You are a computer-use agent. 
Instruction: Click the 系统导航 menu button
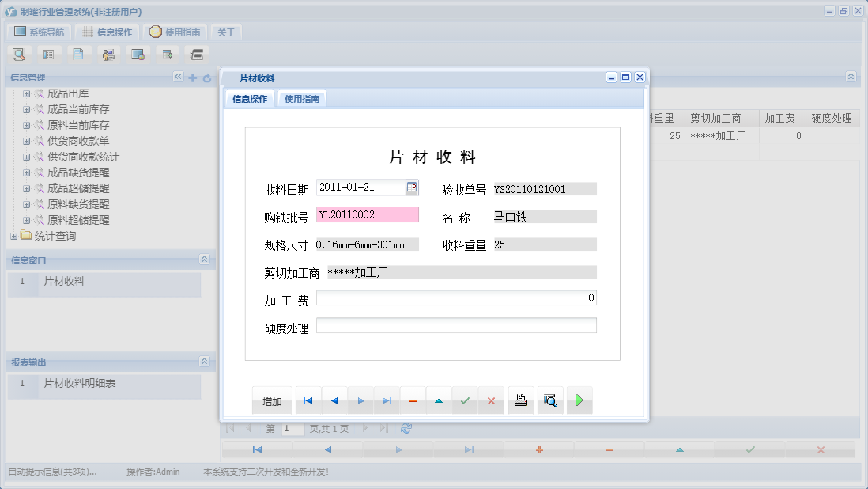coord(39,32)
